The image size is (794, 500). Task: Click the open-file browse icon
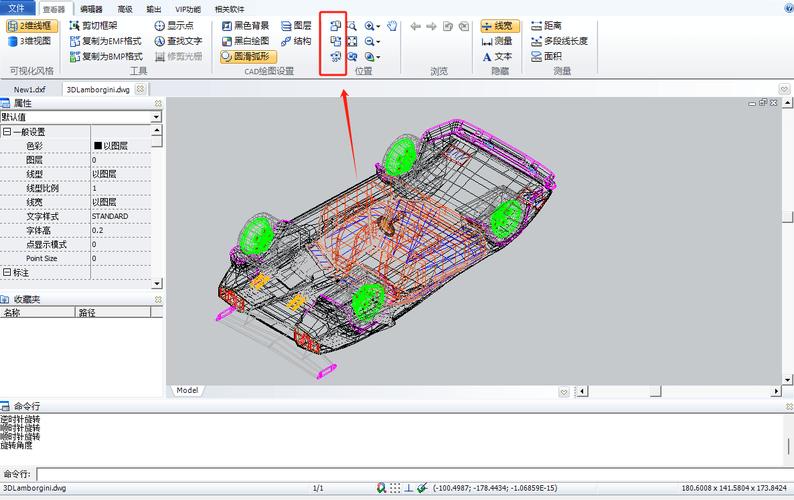tap(448, 26)
